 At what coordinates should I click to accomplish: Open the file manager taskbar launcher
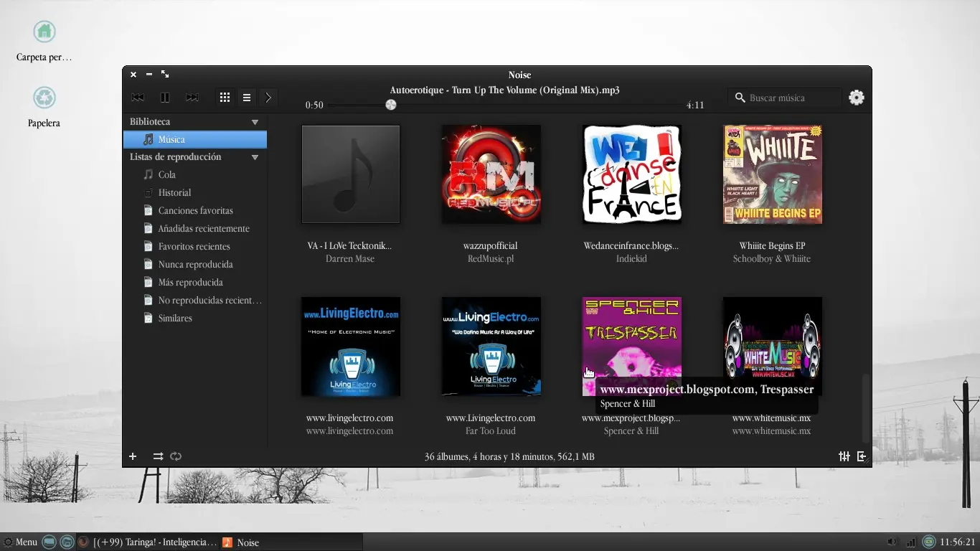click(x=67, y=542)
